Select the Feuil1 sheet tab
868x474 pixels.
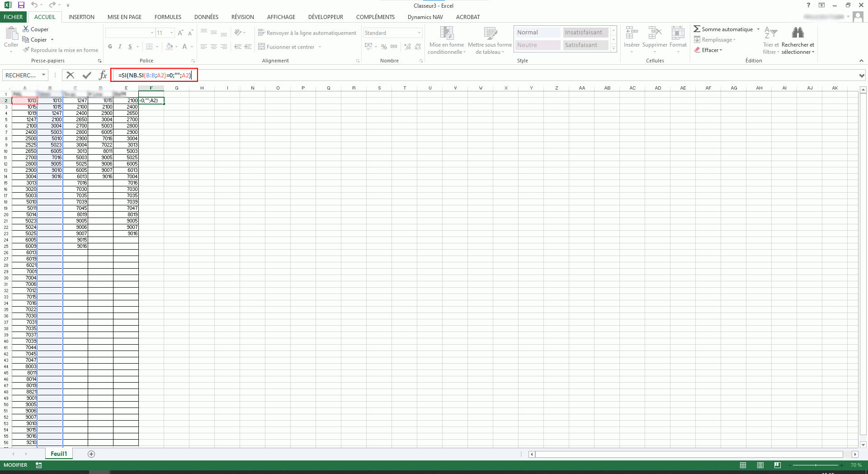click(x=59, y=454)
